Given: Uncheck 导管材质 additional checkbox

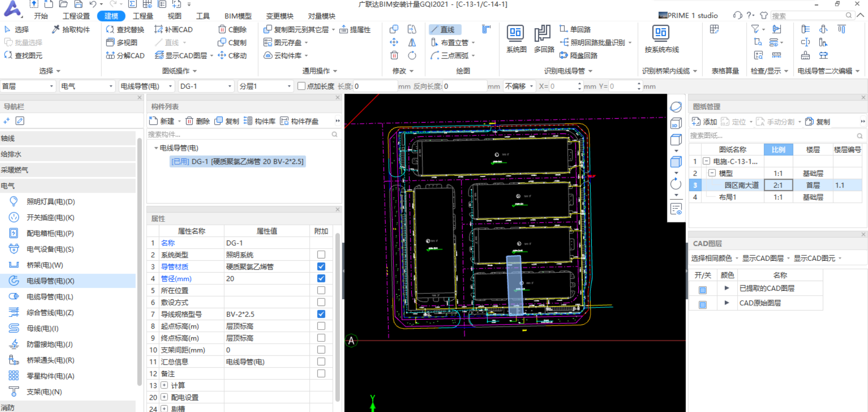Looking at the screenshot, I should pyautogui.click(x=321, y=266).
